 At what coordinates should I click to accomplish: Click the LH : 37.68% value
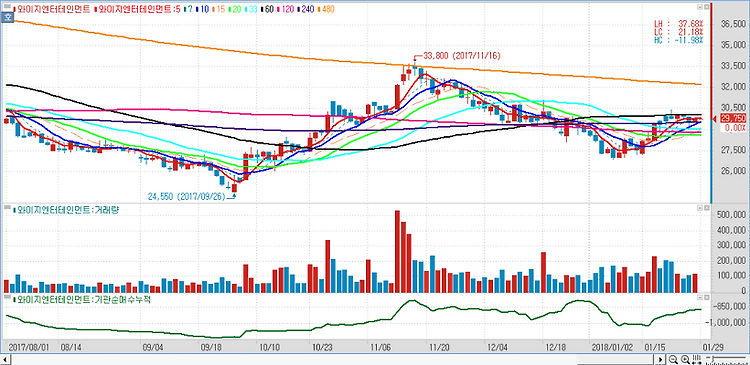tap(679, 23)
